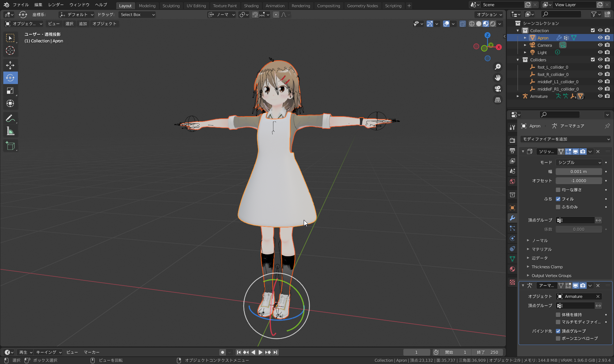The height and width of the screenshot is (364, 614).
Task: Click the オブジェクト menu in viewport header
Action: click(104, 24)
